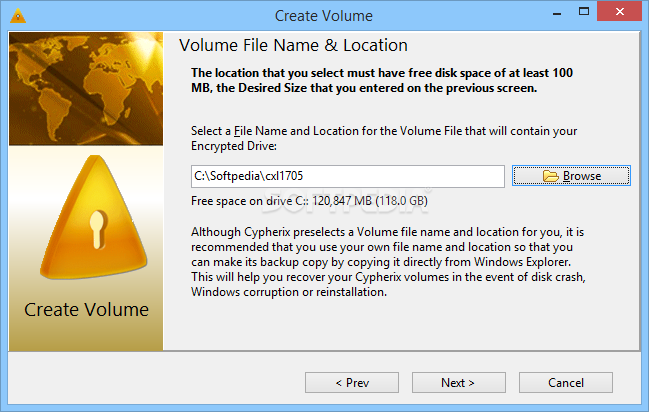
Task: Click the 'Create Volume' sidebar label
Action: pyautogui.click(x=87, y=309)
